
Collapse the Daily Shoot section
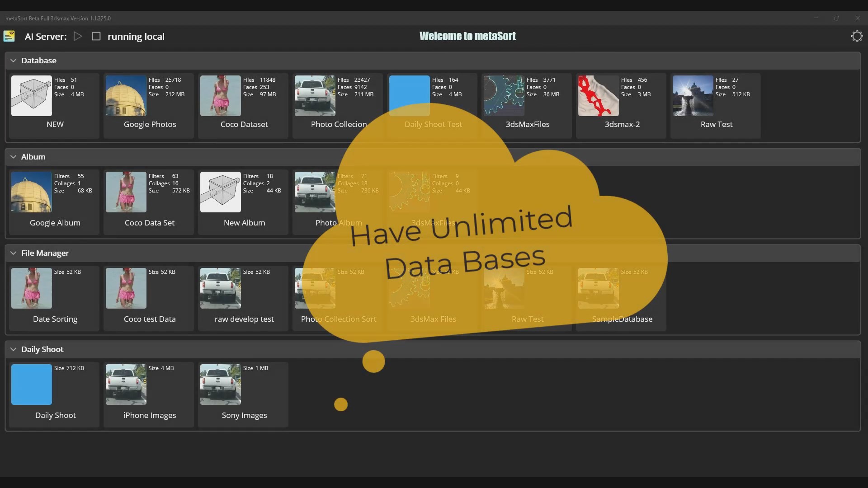point(13,349)
